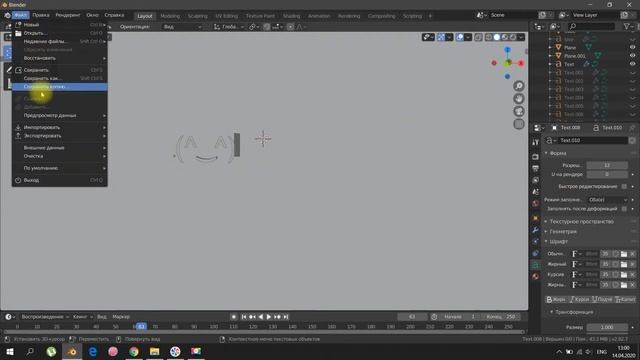640x360 pixels.
Task: Toggle visibility eye of the Plane.001 object
Action: (632, 56)
